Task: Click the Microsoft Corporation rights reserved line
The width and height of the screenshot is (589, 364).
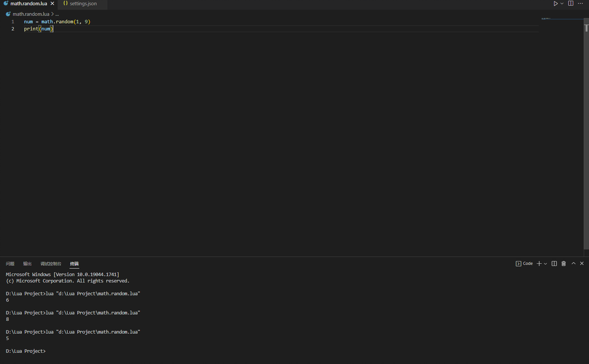Action: [x=68, y=281]
